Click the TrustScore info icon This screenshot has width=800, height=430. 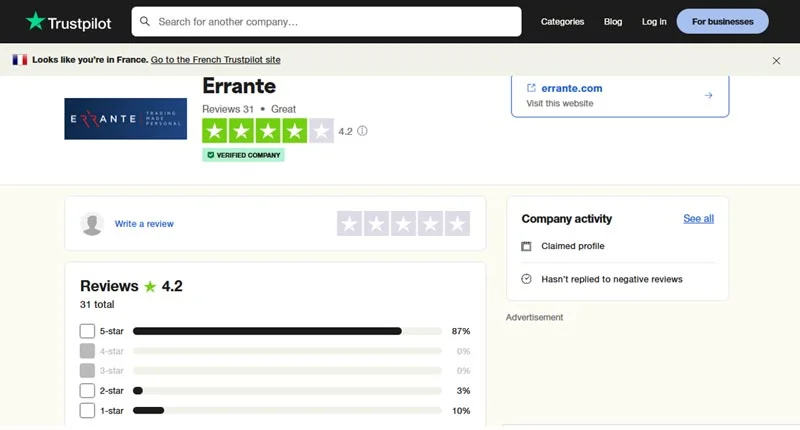tap(362, 131)
